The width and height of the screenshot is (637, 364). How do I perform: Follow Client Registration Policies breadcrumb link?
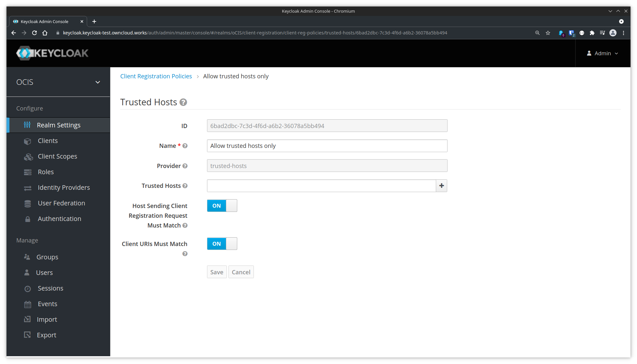click(156, 76)
